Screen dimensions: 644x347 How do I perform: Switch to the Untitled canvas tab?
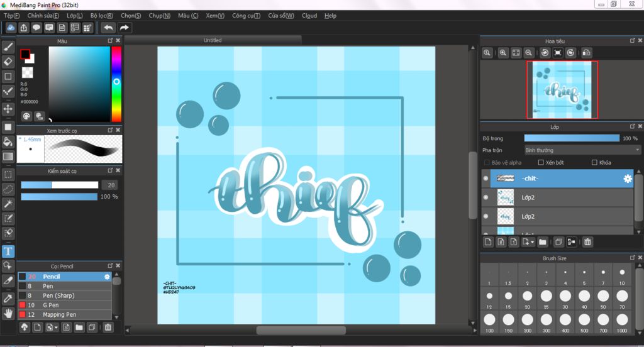click(213, 40)
